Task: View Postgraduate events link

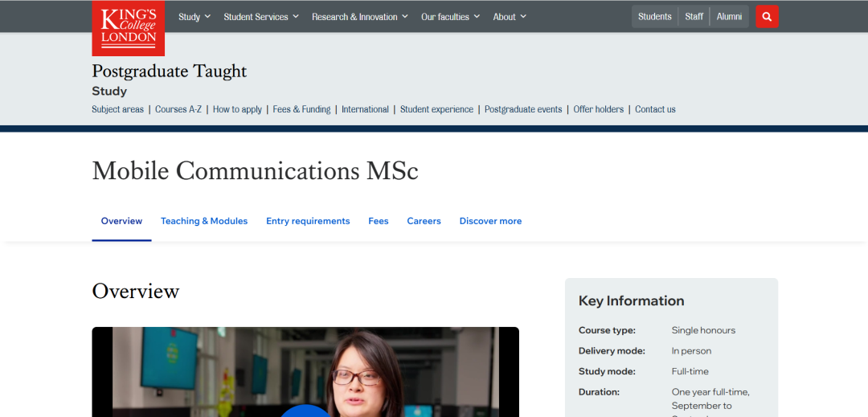Action: coord(523,109)
